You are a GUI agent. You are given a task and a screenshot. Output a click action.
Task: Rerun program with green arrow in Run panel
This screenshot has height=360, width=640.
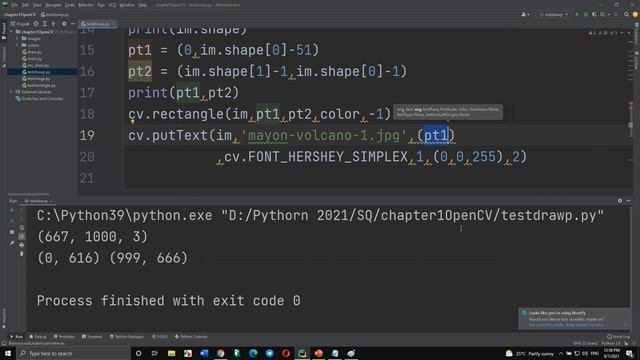(x=12, y=211)
